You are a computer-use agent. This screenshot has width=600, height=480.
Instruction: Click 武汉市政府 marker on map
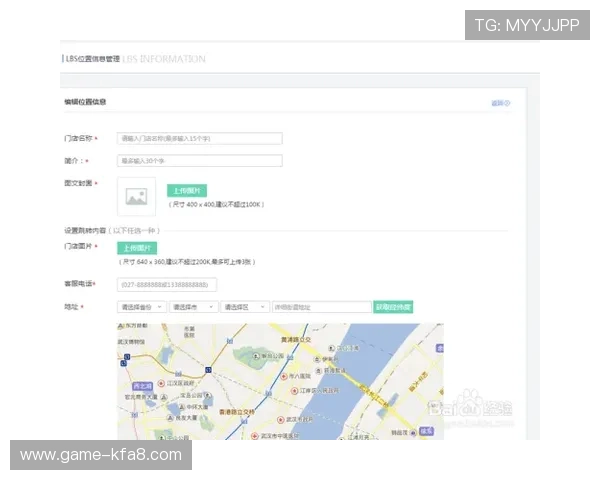tap(280, 420)
